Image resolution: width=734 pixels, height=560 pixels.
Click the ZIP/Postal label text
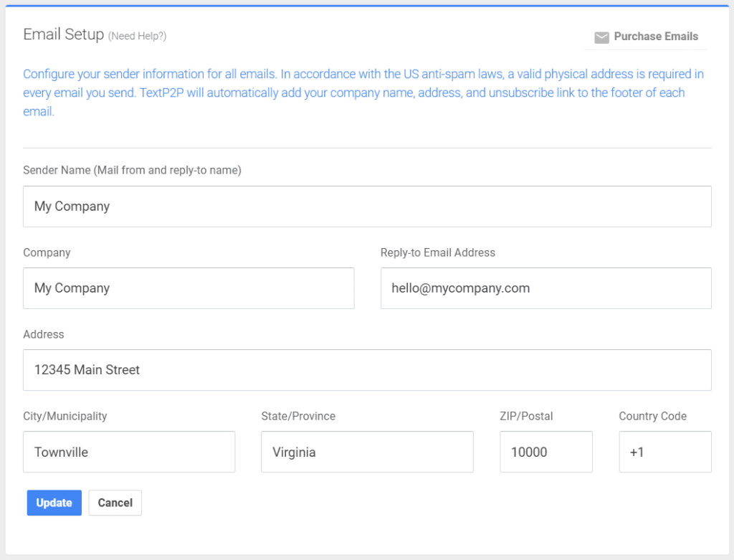[524, 416]
